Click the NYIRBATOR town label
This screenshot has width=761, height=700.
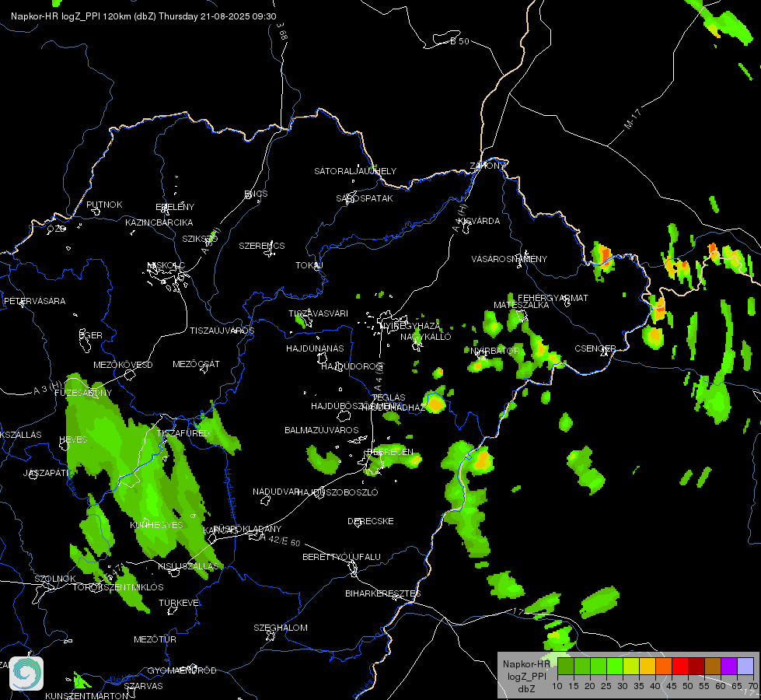point(494,351)
